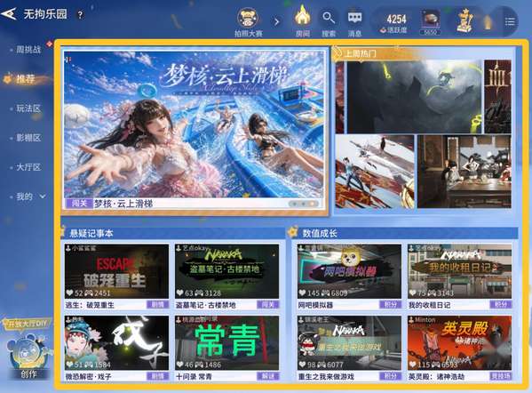Switch to the 大厅区 tab

point(28,167)
